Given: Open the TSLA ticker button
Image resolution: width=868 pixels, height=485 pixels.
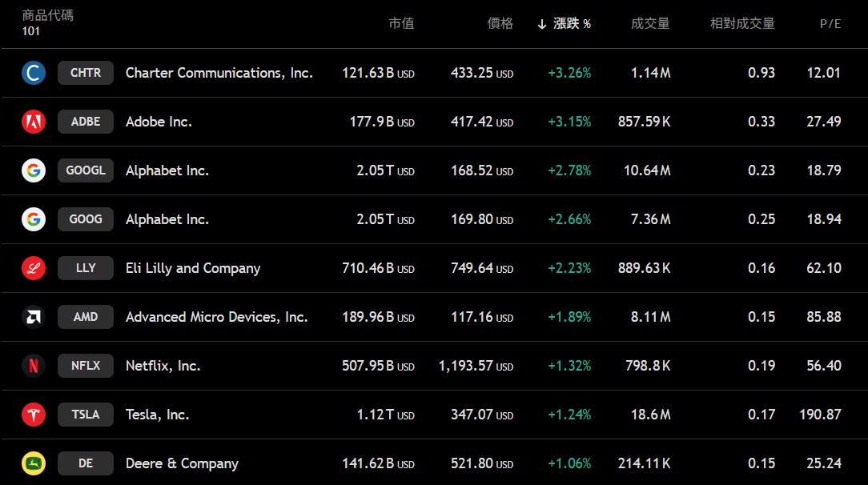Looking at the screenshot, I should [86, 415].
